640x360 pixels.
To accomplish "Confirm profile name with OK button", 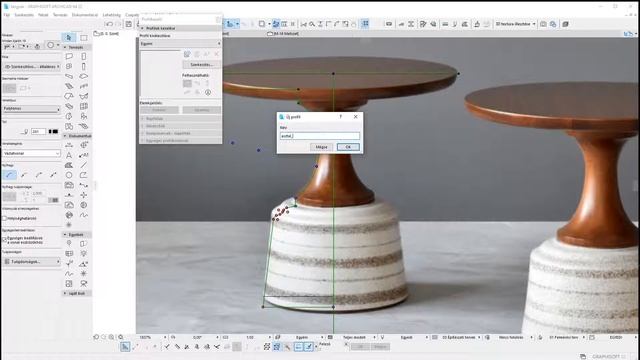I will click(x=348, y=147).
